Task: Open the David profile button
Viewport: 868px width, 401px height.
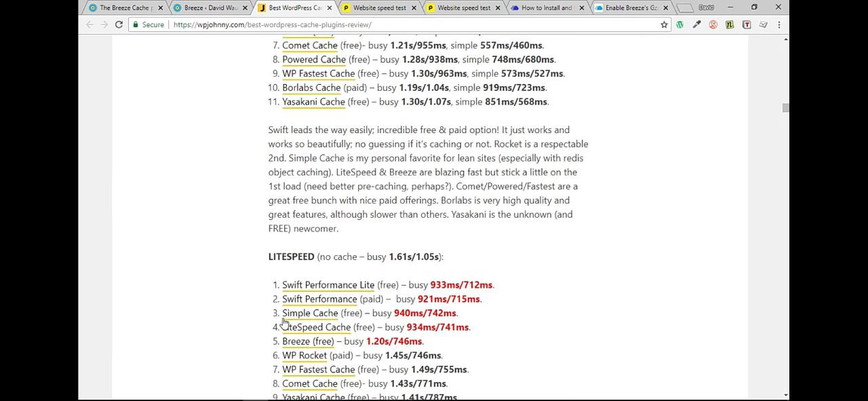Action: coord(706,7)
